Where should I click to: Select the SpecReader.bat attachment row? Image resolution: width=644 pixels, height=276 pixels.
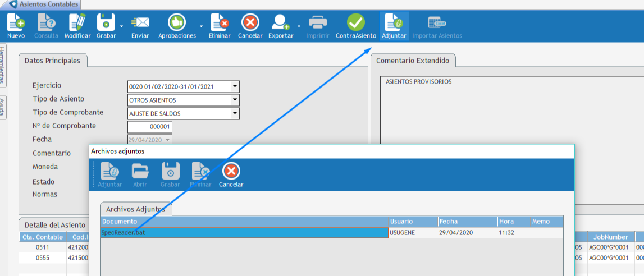[x=244, y=232]
